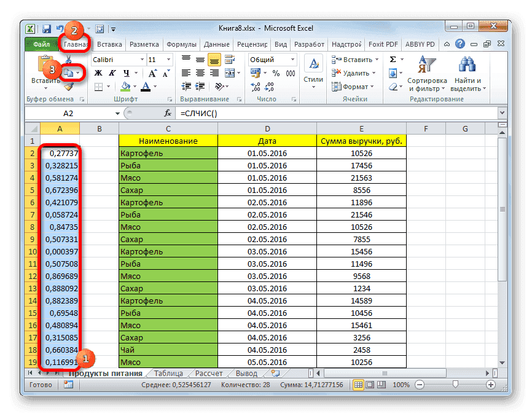Enable center alignment in Выравнивание group

(x=200, y=73)
